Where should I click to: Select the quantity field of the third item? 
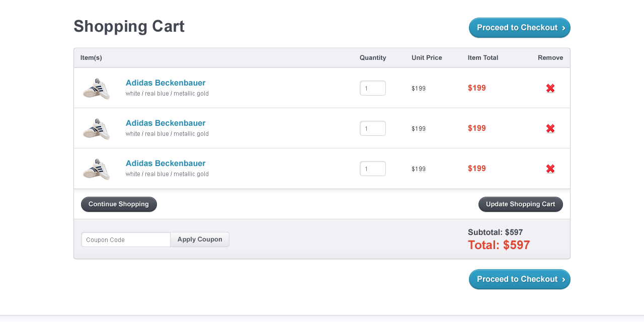pos(372,168)
